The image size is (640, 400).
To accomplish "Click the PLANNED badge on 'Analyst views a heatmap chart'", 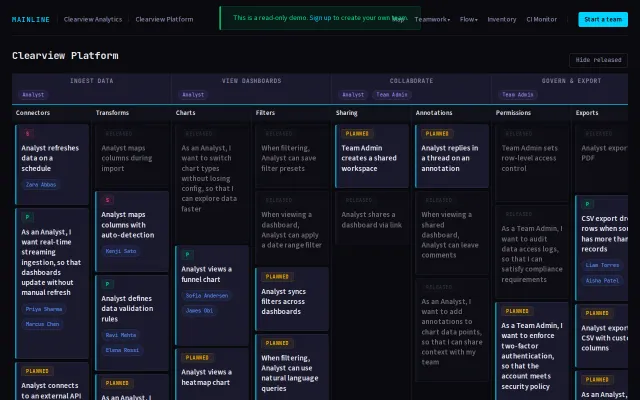I will pos(197,358).
